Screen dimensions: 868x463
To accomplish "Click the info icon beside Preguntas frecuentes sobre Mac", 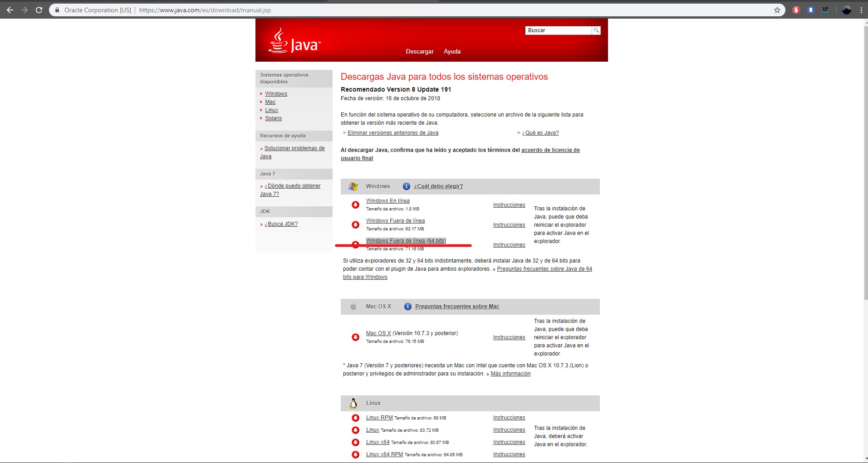I will 408,307.
